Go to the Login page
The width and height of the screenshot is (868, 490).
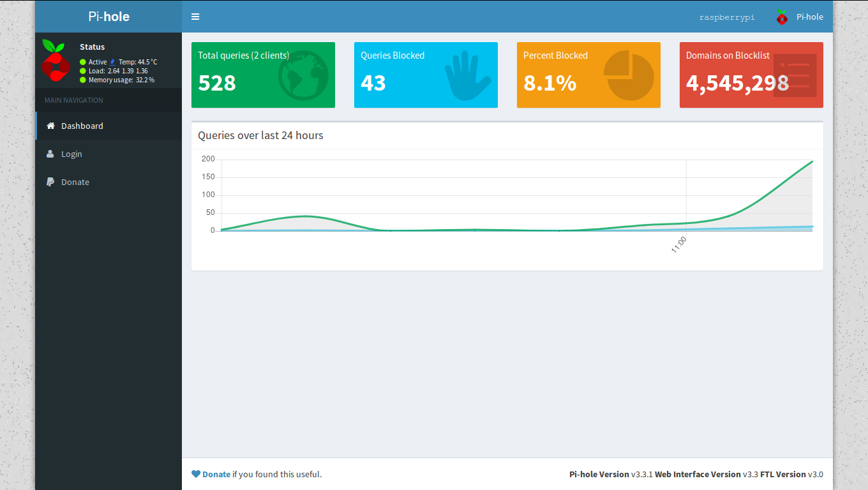71,154
